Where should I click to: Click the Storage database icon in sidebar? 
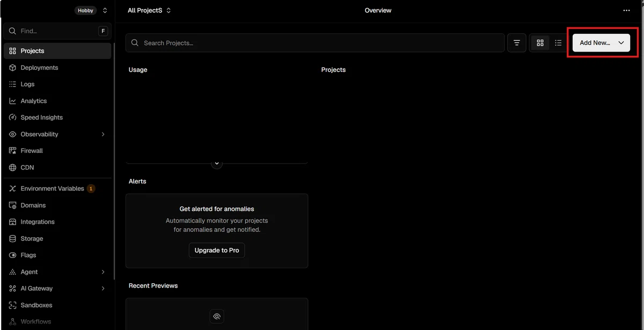[13, 238]
